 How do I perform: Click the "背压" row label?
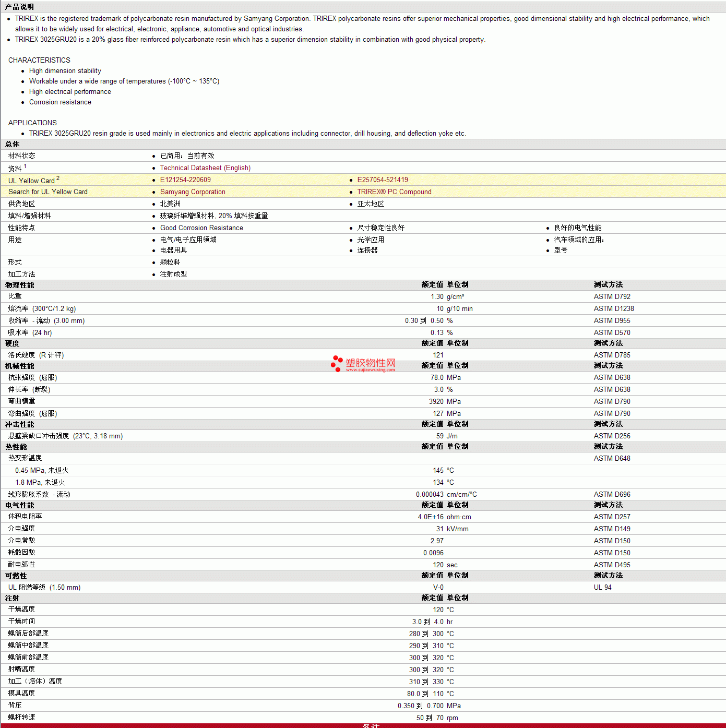[15, 706]
